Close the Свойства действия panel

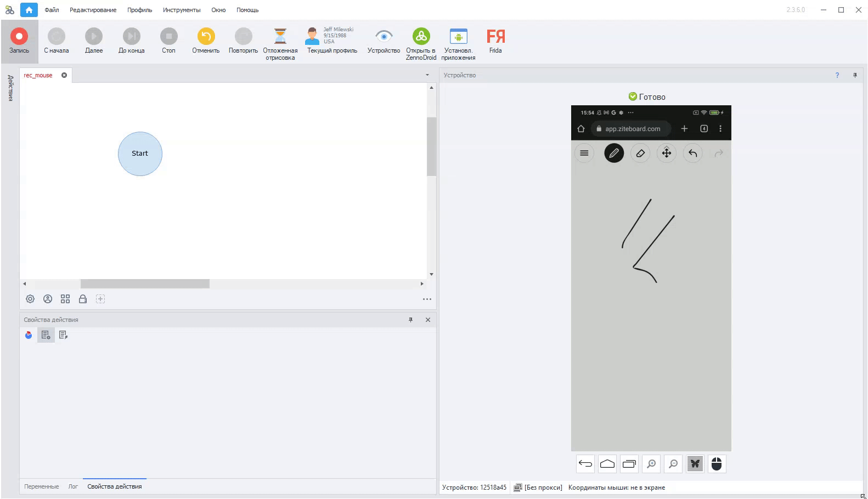428,320
